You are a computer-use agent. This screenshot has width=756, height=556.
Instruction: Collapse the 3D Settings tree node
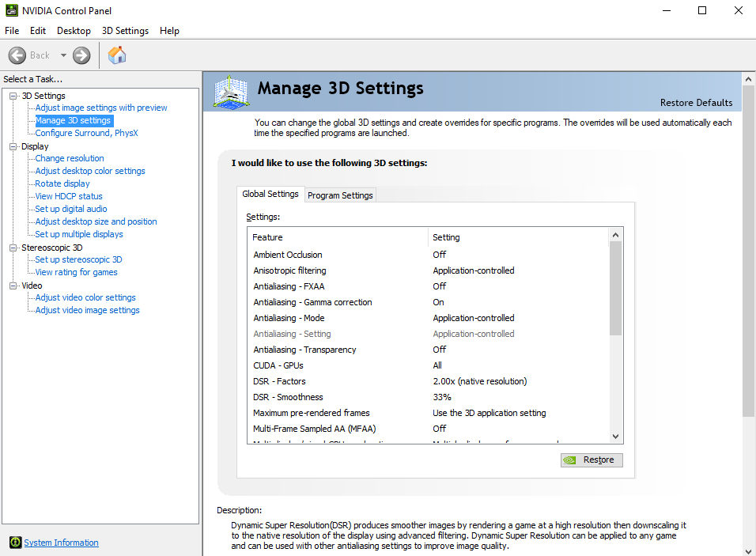pyautogui.click(x=13, y=96)
